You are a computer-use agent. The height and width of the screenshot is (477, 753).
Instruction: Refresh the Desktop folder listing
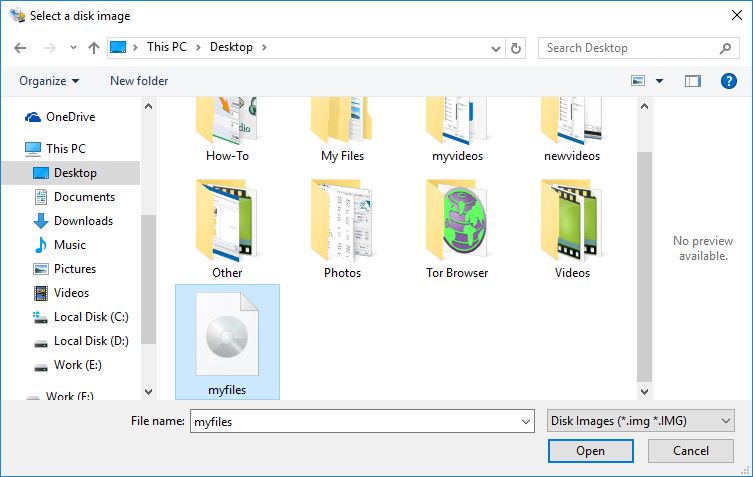516,48
